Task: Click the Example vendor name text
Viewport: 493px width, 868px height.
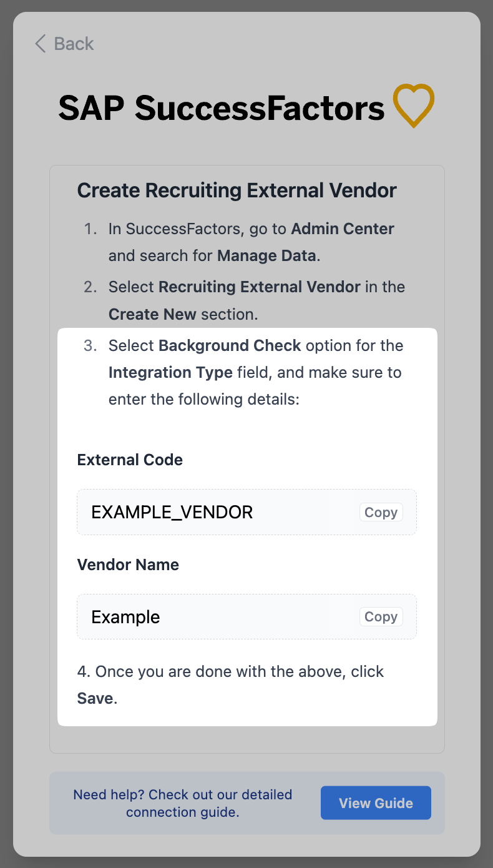Action: [x=125, y=618]
